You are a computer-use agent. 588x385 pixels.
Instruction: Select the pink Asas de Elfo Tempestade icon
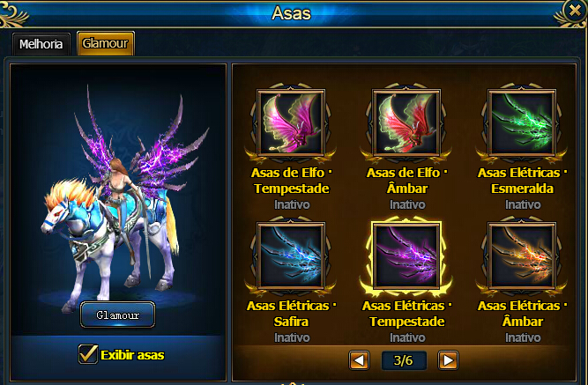(x=291, y=122)
